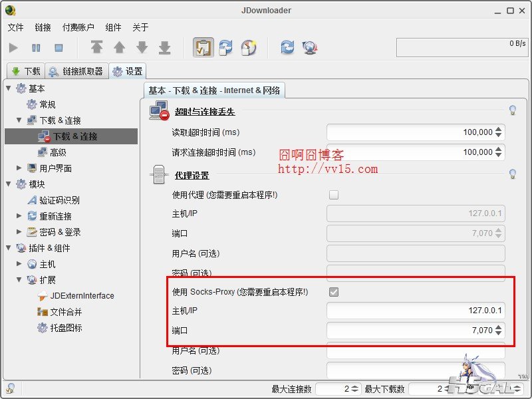Open 文件 menu

point(15,27)
